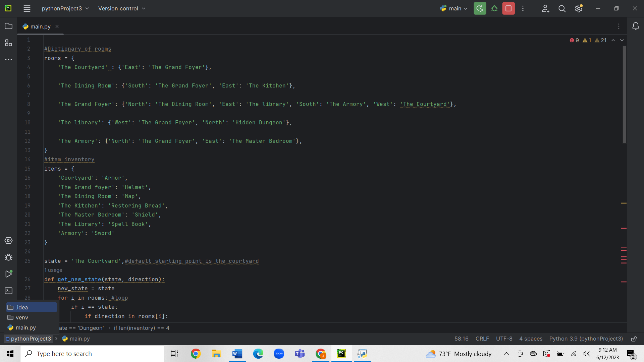The height and width of the screenshot is (362, 644).
Task: Toggle read-only lock in the status bar
Action: coord(634,339)
